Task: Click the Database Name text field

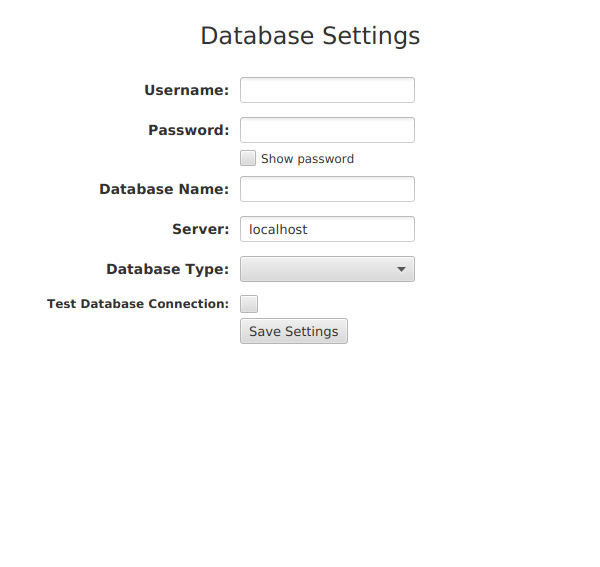Action: pyautogui.click(x=327, y=189)
